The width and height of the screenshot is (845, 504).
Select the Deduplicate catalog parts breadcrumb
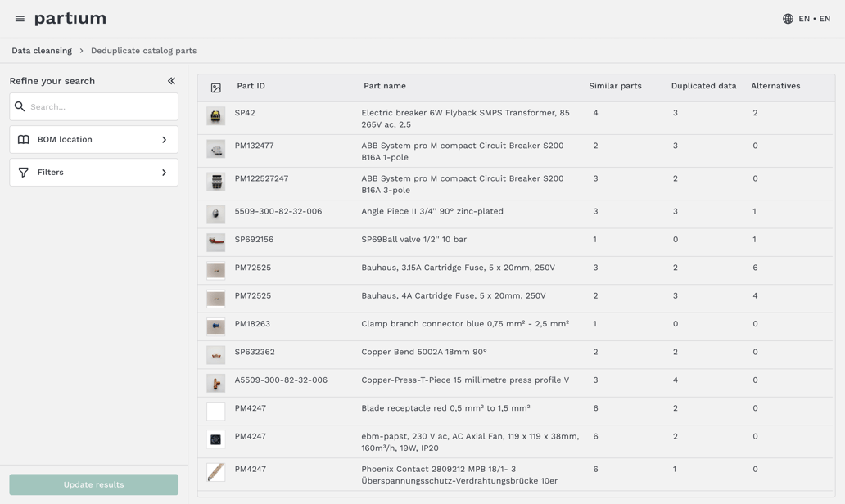pyautogui.click(x=142, y=50)
